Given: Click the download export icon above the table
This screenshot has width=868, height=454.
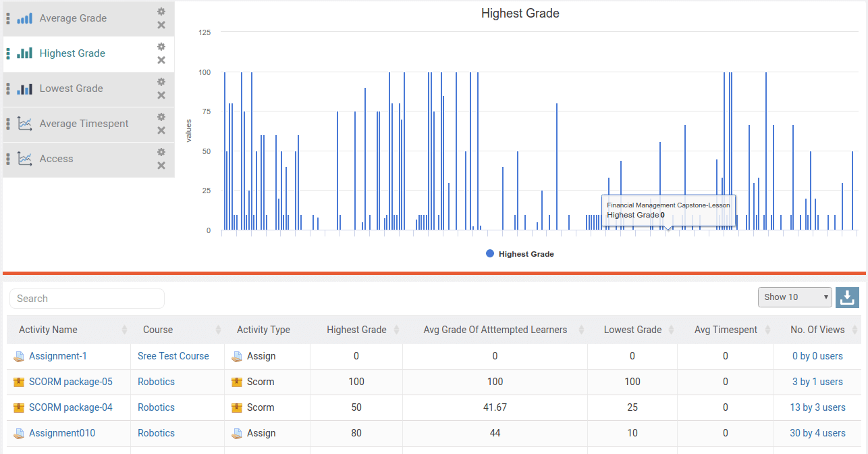Looking at the screenshot, I should [x=847, y=297].
